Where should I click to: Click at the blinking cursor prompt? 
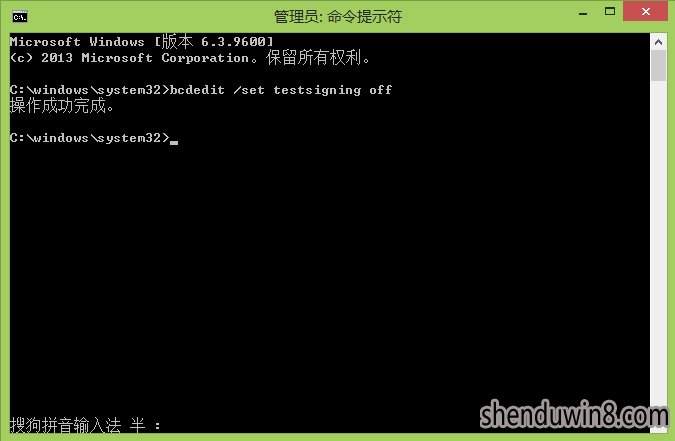(x=174, y=142)
